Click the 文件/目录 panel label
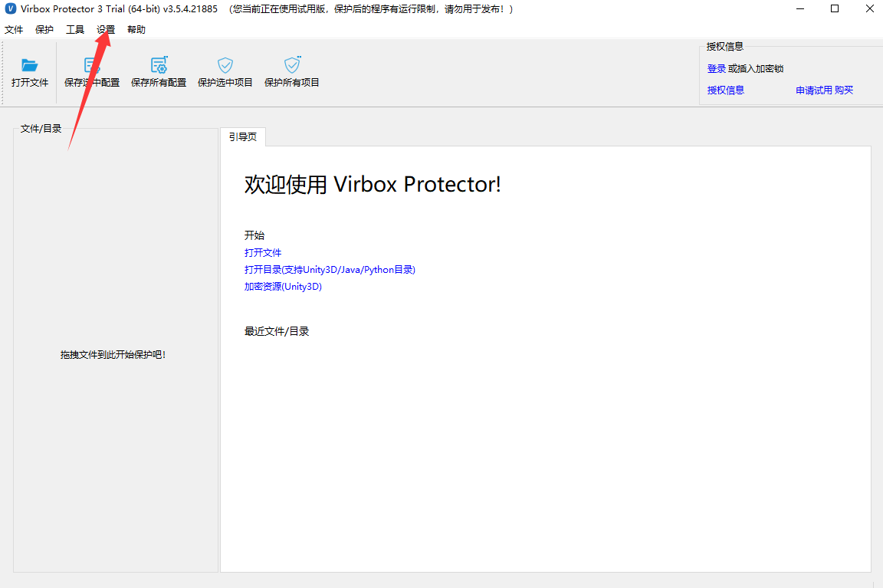The height and width of the screenshot is (588, 883). (41, 129)
